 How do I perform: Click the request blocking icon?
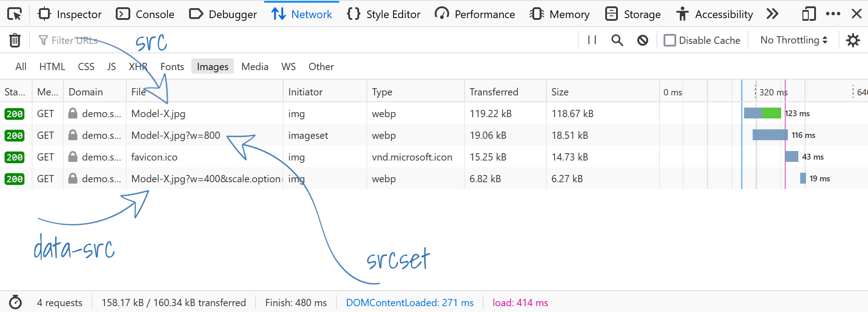pos(643,40)
